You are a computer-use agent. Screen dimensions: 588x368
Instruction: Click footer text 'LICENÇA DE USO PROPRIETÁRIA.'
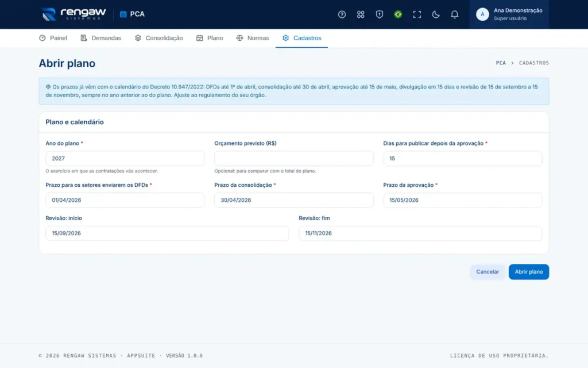pyautogui.click(x=499, y=355)
